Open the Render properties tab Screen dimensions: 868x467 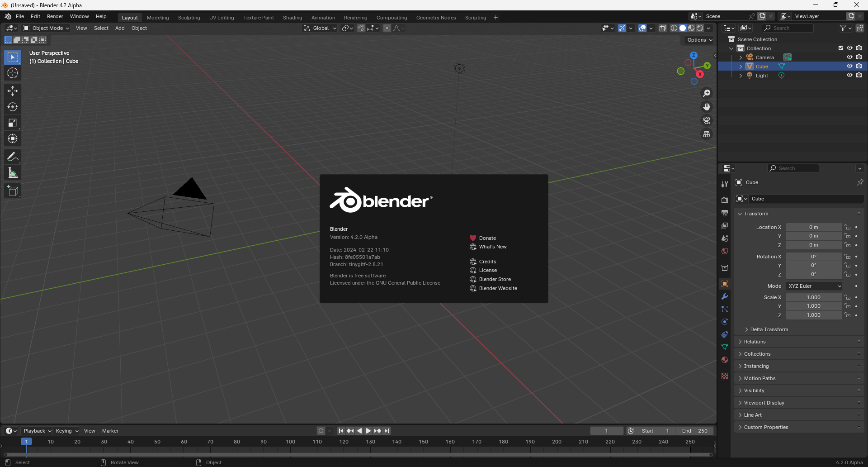tap(725, 200)
